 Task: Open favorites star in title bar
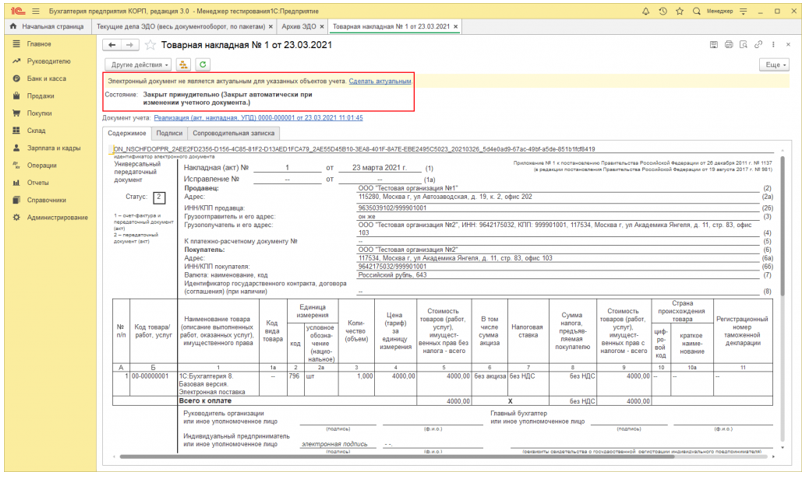[x=680, y=11]
